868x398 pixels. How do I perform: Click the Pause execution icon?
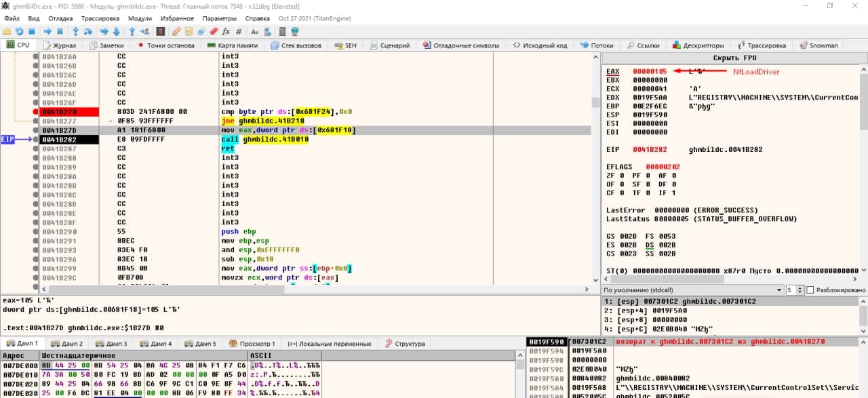(60, 31)
